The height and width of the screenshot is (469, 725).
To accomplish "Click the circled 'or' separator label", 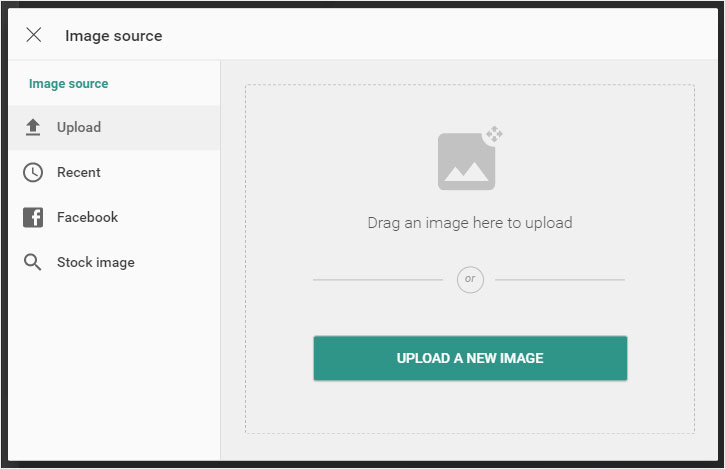I will (470, 279).
